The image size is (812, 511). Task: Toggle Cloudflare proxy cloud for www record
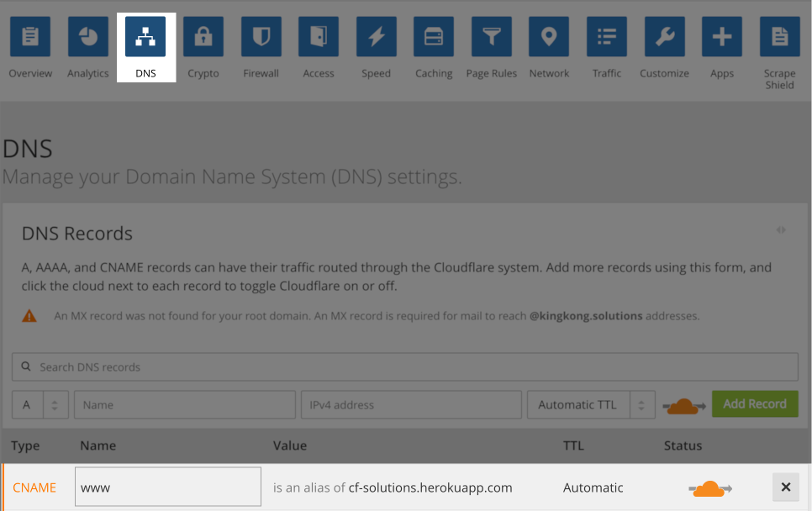point(710,488)
